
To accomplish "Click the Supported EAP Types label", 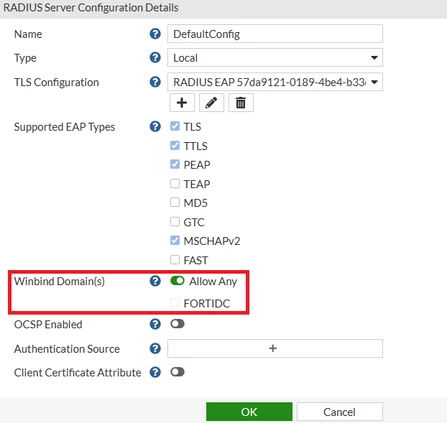I will coord(64,127).
